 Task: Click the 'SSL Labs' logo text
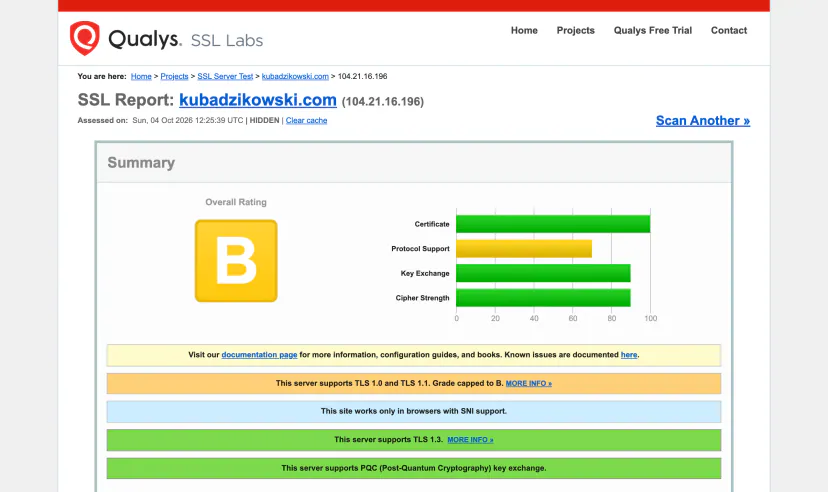[x=227, y=41]
